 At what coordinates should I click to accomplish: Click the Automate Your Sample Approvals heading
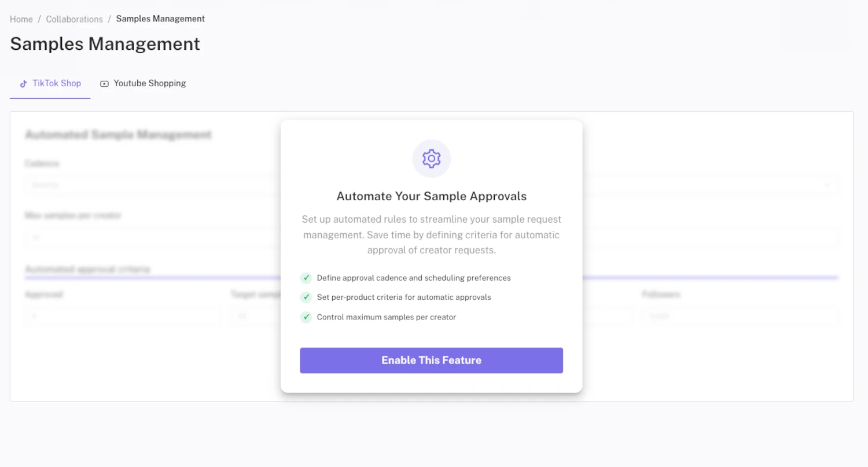coord(431,196)
